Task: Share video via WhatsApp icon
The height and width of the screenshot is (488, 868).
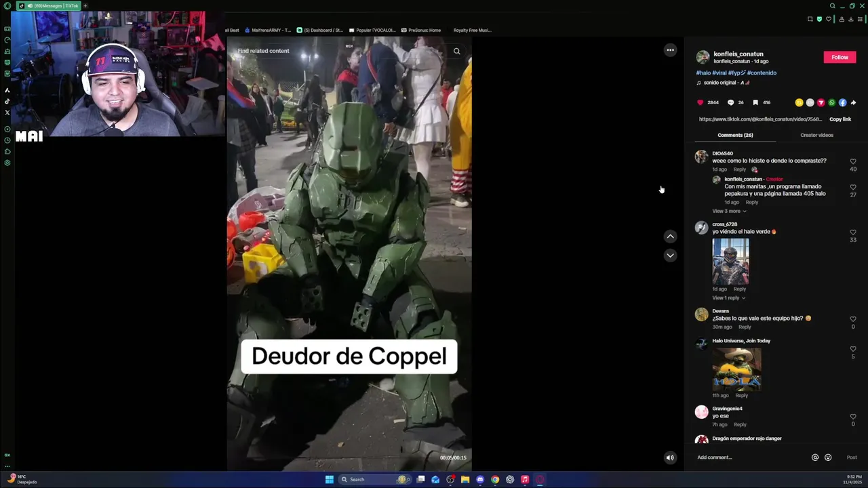Action: click(831, 102)
